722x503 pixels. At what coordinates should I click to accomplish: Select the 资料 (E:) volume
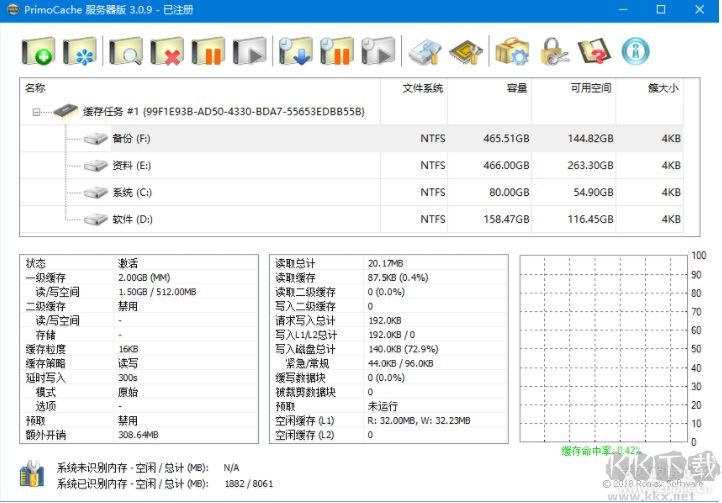[131, 166]
